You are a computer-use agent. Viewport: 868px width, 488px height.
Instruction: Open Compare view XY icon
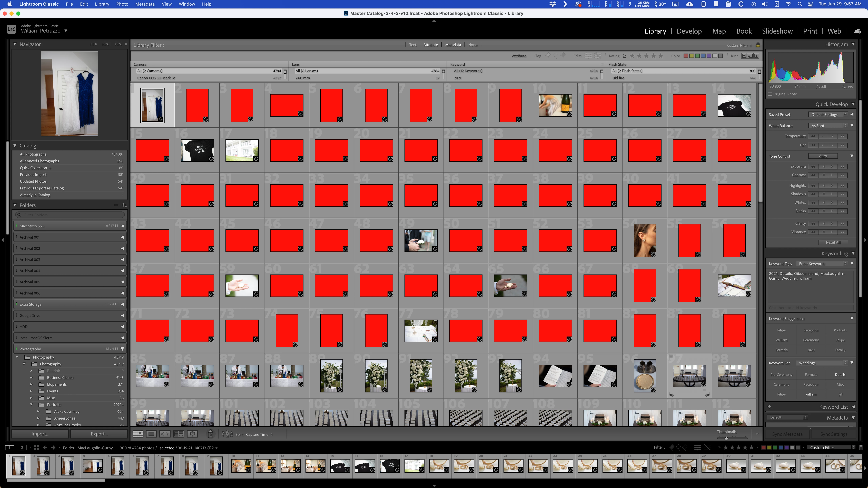tap(165, 434)
